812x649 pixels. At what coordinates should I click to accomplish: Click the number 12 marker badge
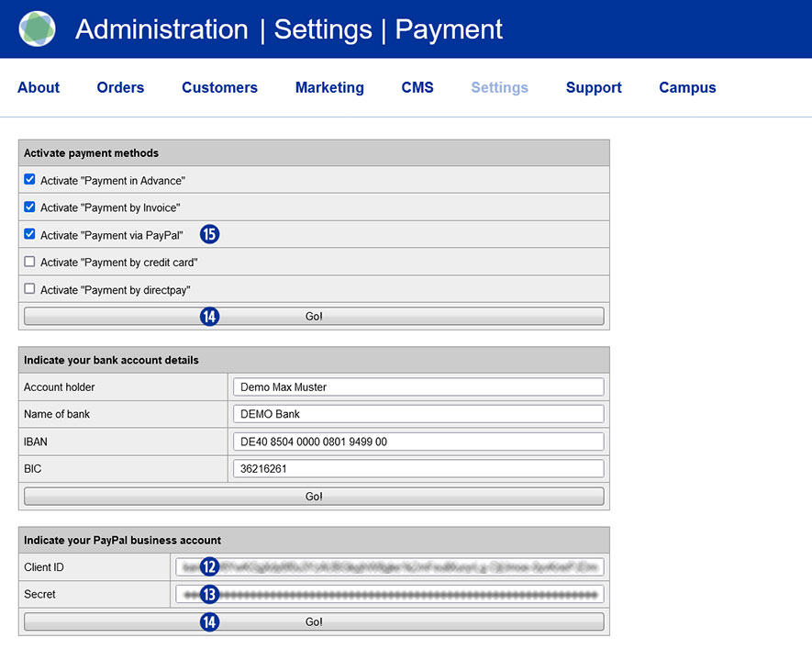click(x=210, y=566)
